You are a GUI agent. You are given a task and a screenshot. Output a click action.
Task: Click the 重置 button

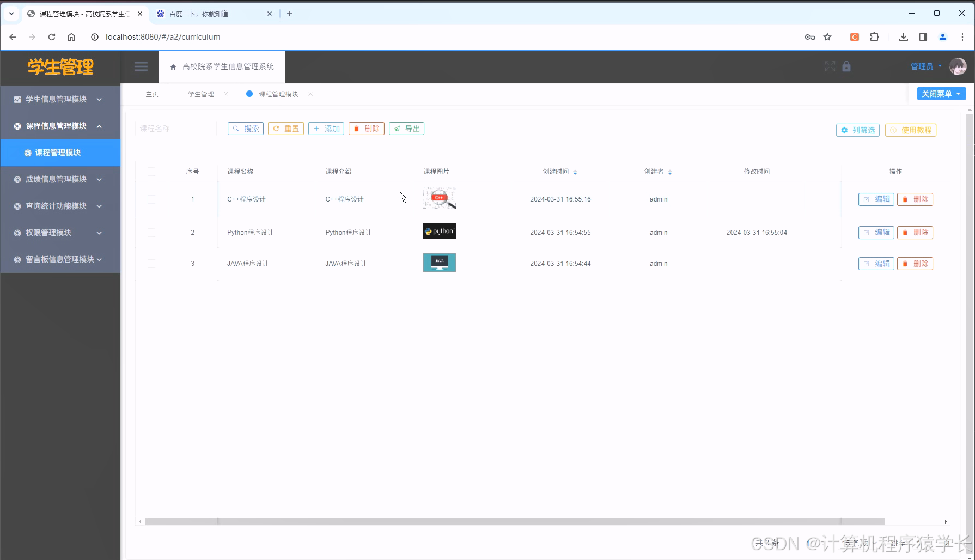(286, 129)
